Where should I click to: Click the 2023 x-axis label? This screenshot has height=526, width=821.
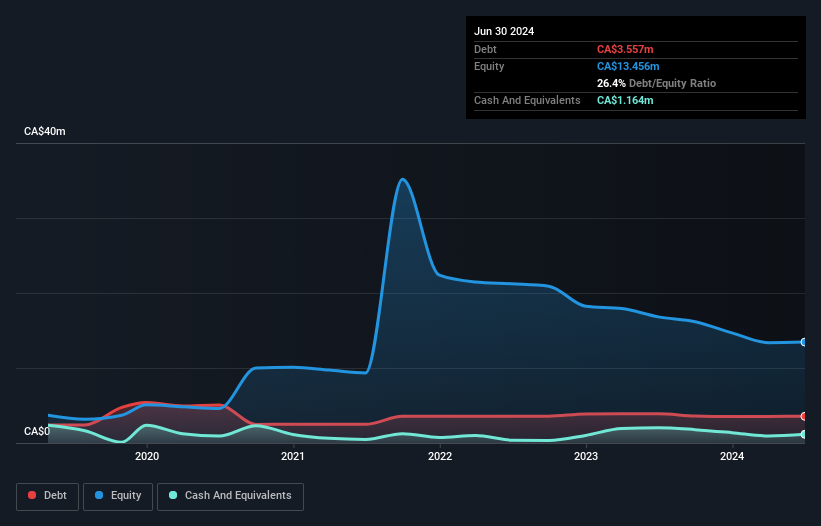(x=586, y=456)
